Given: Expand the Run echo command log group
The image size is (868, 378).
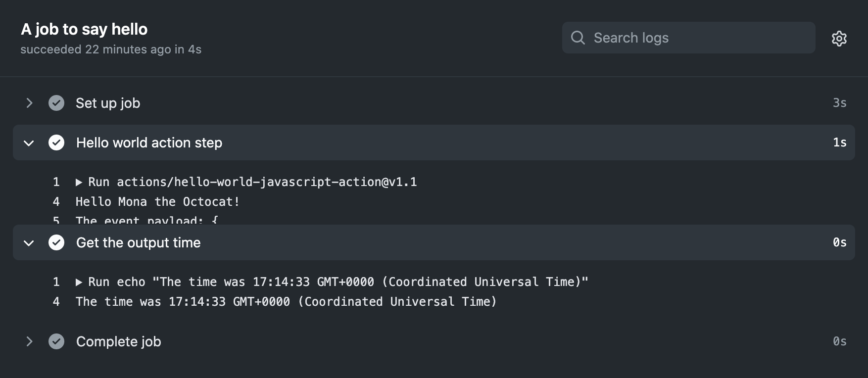Looking at the screenshot, I should click(79, 283).
